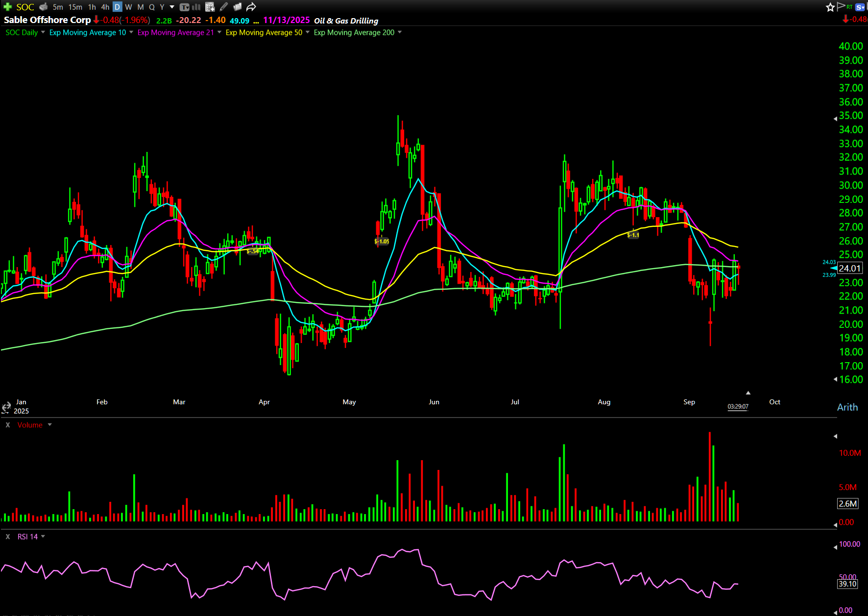Click the RT real-time data label
The image size is (868, 616).
849,6
